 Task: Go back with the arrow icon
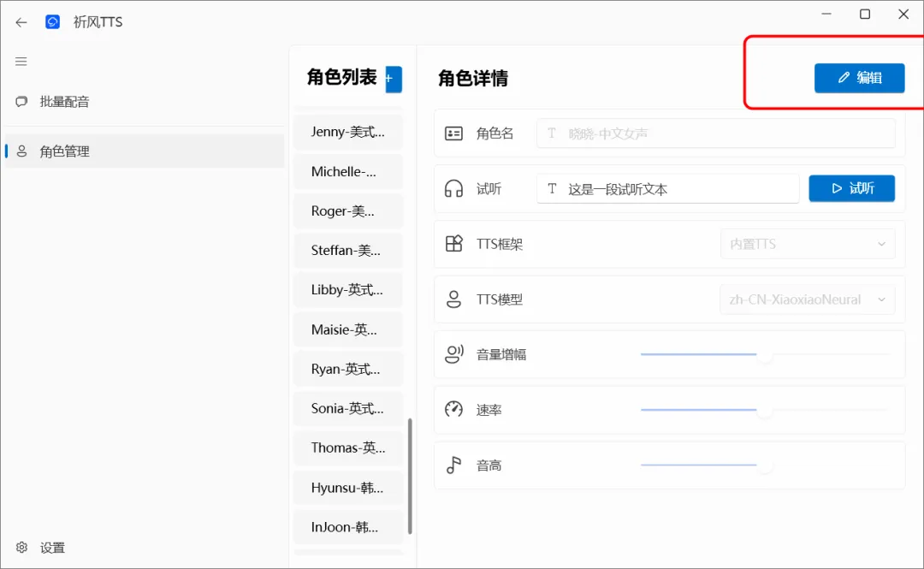click(21, 22)
